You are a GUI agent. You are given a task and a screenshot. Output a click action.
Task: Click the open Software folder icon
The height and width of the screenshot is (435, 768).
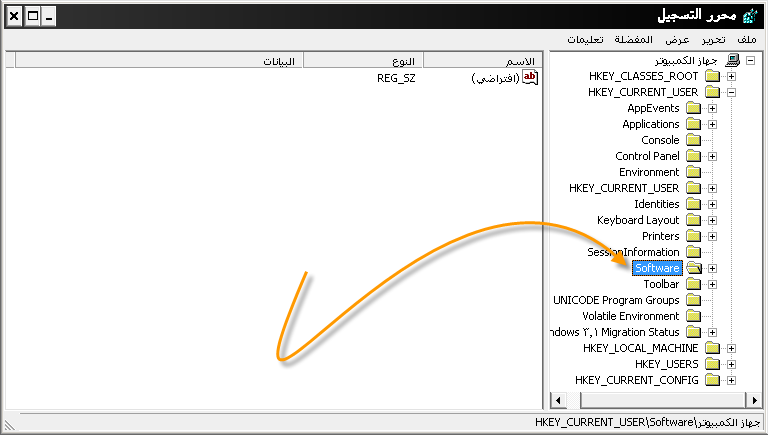[x=694, y=268]
